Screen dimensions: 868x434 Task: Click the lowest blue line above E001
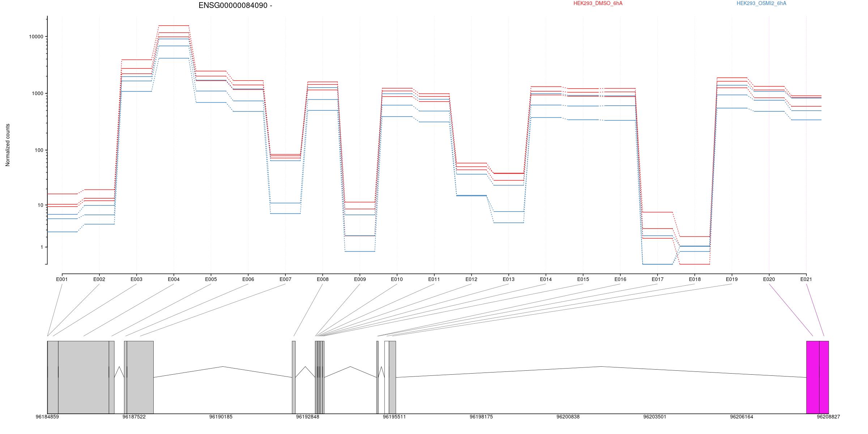coord(62,232)
